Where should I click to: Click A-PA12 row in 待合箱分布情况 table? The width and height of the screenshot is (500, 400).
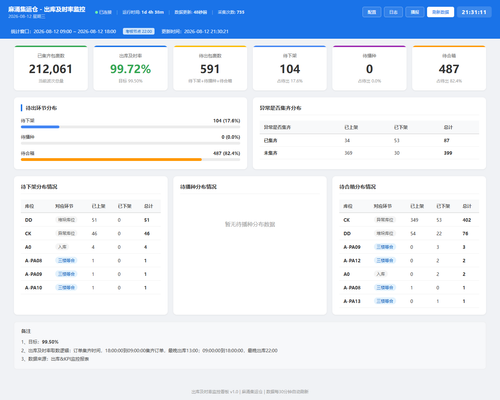tap(409, 260)
